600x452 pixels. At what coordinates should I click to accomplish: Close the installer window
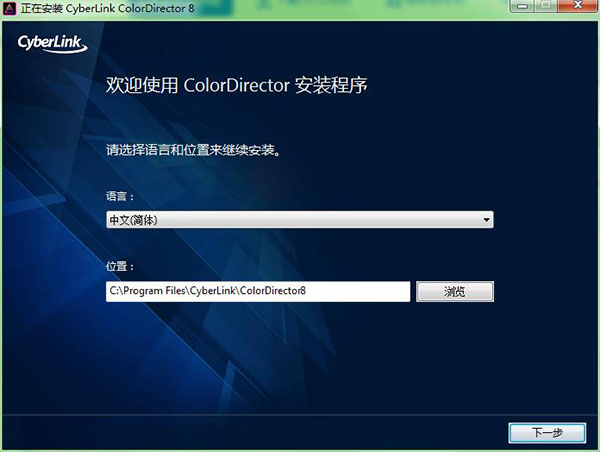point(578,5)
